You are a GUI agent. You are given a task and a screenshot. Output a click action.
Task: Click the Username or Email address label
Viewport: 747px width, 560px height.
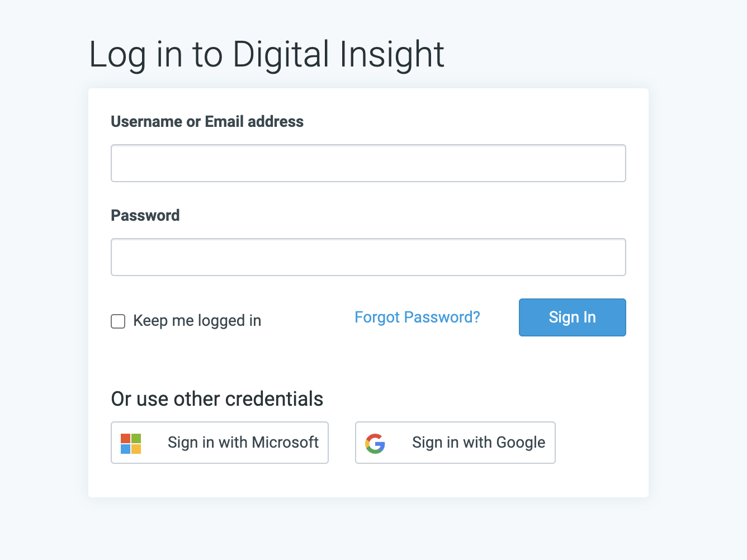pos(207,121)
